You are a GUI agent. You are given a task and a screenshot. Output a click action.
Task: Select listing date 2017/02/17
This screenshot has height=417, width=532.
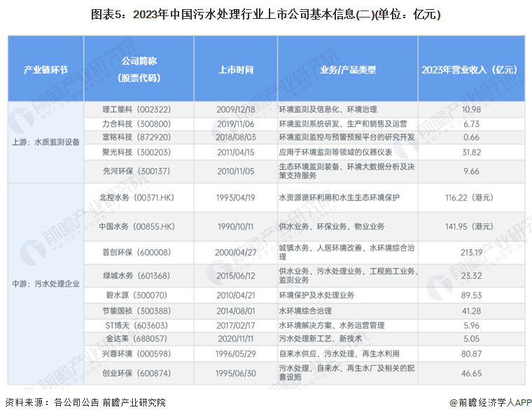[236, 325]
